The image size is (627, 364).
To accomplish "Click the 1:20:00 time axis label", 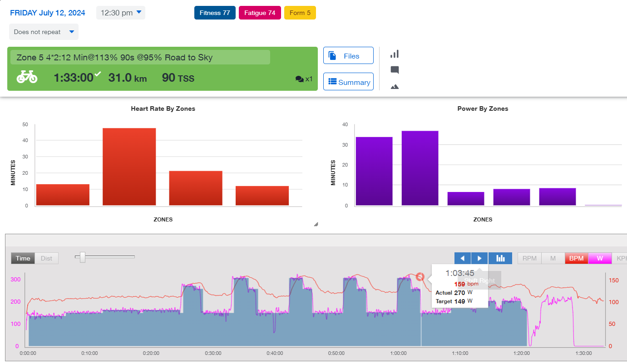I will (x=522, y=353).
